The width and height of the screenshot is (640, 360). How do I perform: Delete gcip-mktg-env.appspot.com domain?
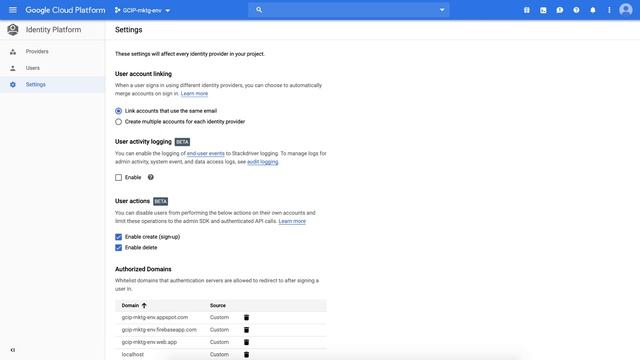(x=246, y=317)
